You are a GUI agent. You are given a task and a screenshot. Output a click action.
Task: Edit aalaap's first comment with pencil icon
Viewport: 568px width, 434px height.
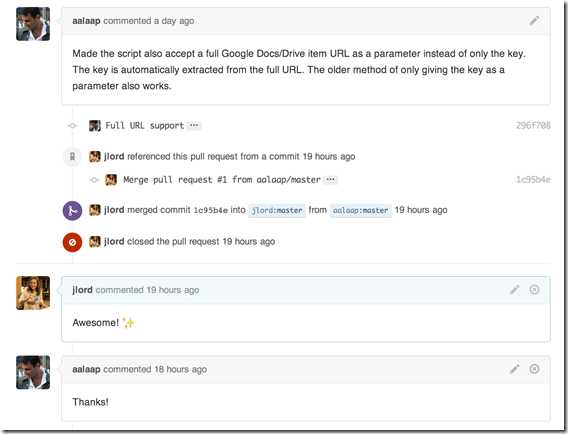(x=534, y=21)
